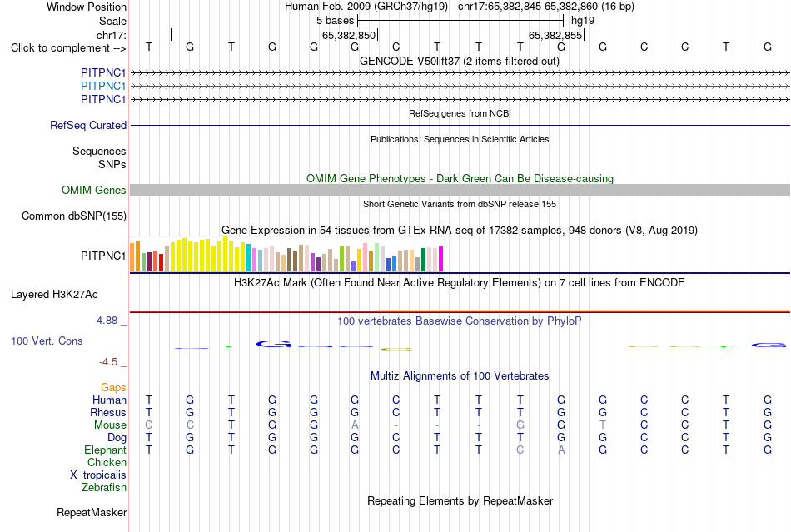The width and height of the screenshot is (791, 532).
Task: Select the X_tropicalis alignment row label
Action: click(98, 475)
